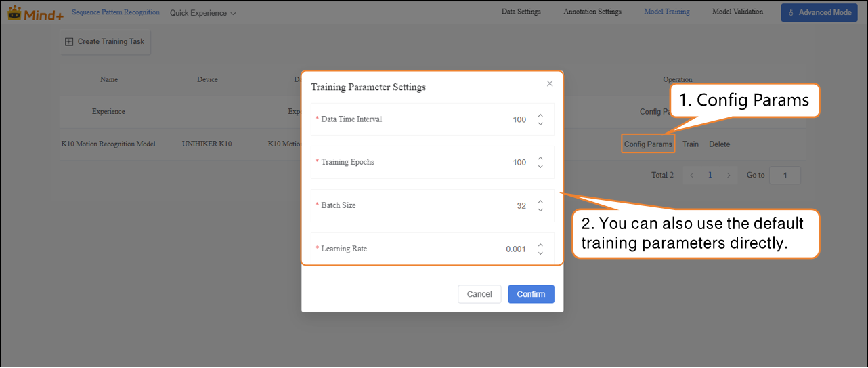The image size is (868, 368).
Task: Switch to Advanced Mode
Action: click(x=819, y=12)
